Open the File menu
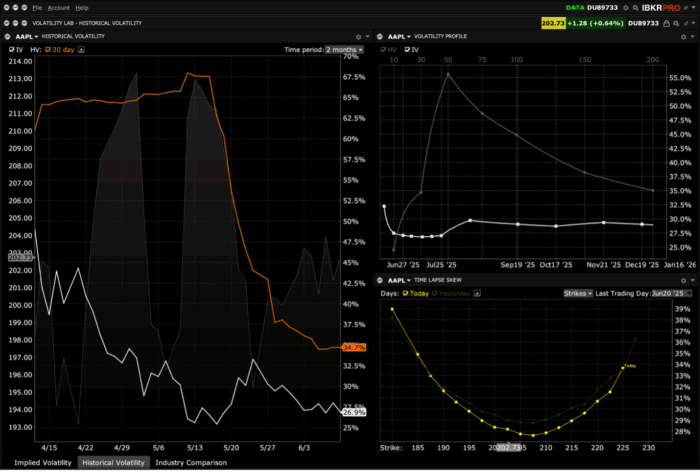700x472 pixels. [37, 8]
